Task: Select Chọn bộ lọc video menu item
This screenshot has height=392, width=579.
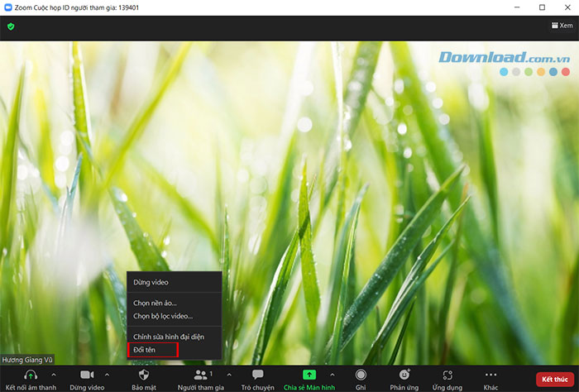Action: click(163, 316)
